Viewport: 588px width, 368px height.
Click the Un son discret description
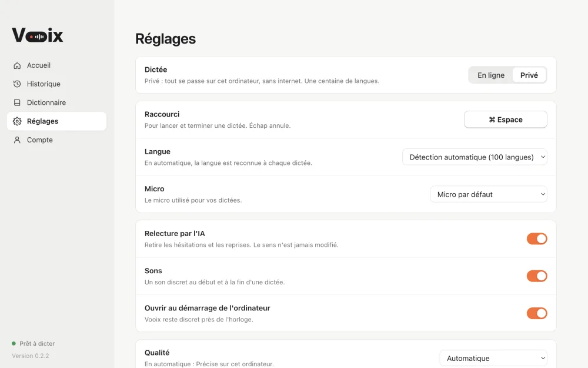(215, 282)
